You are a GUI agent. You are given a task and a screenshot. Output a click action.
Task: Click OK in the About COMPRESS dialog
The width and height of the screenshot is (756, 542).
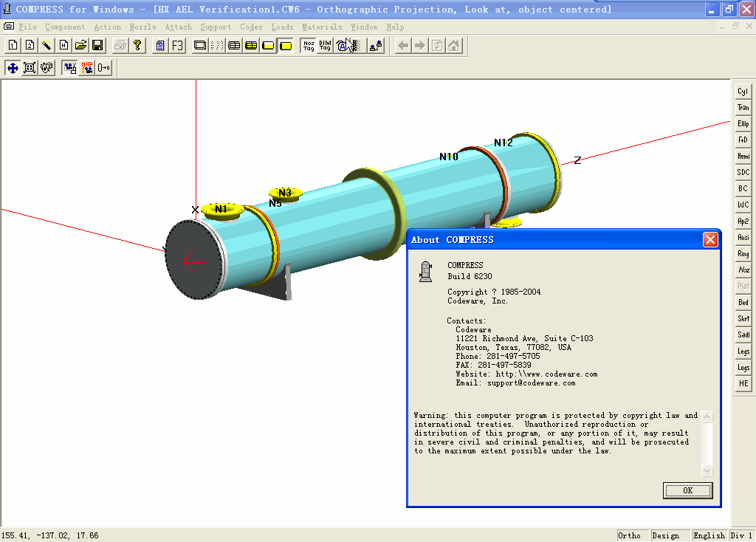tap(687, 490)
